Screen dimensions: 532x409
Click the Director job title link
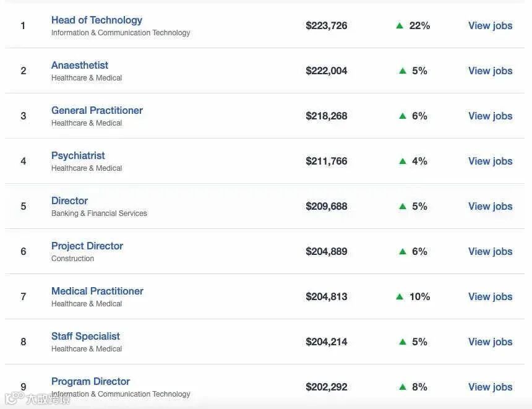69,201
